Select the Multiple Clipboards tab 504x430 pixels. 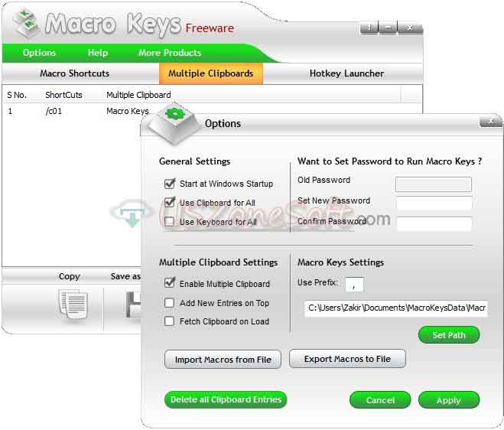click(211, 73)
